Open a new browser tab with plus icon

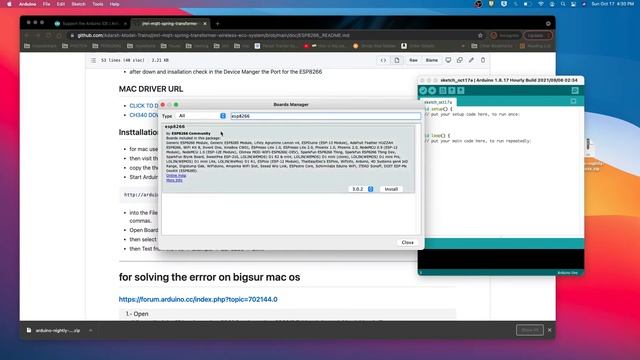217,24
